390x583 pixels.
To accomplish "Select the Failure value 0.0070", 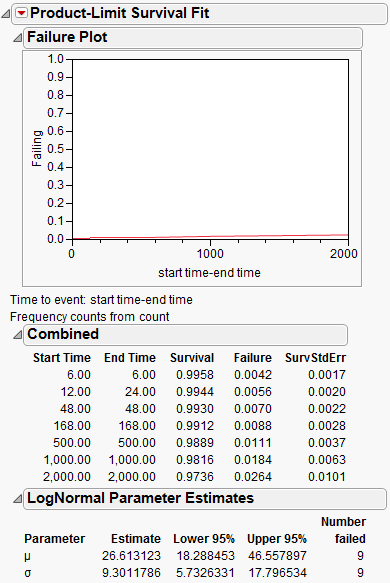I will click(253, 409).
